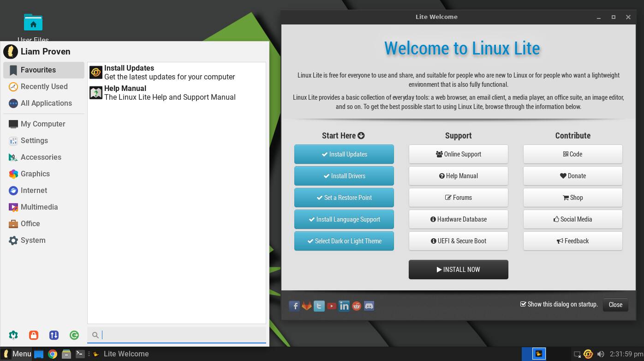
Task: Click the Help Manual favourite entry
Action: (x=177, y=93)
